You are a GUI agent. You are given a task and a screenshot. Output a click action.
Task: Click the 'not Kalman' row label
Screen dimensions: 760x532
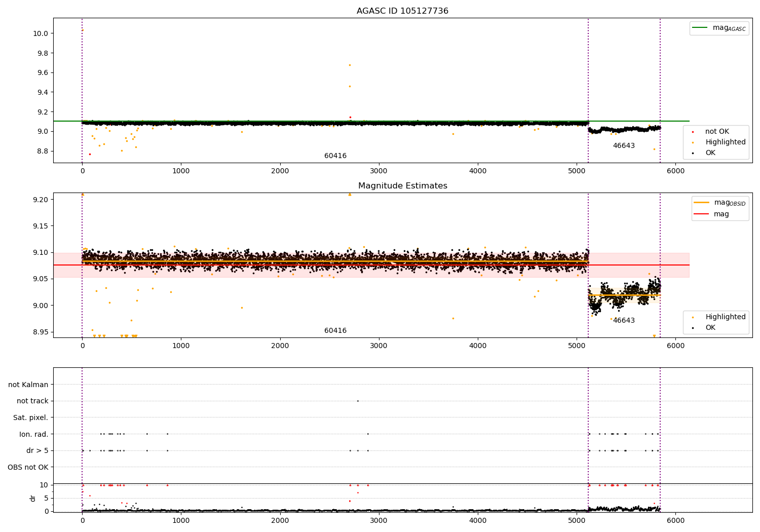pos(28,385)
